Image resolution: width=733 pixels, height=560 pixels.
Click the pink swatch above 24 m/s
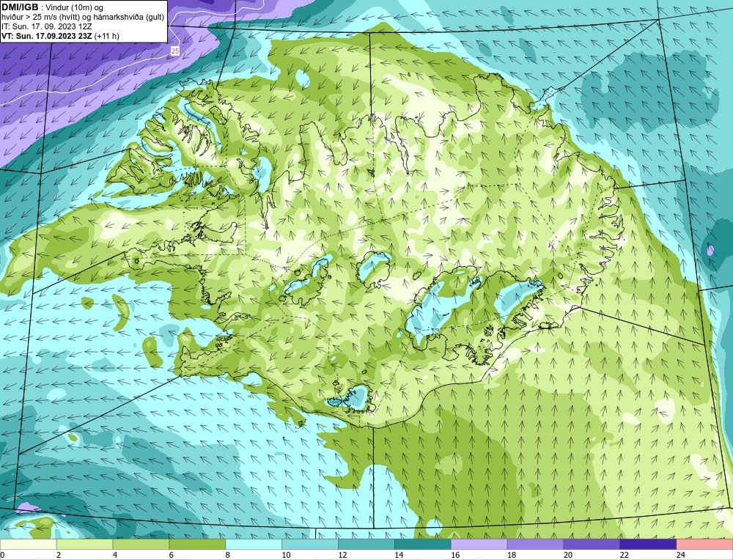[704, 545]
